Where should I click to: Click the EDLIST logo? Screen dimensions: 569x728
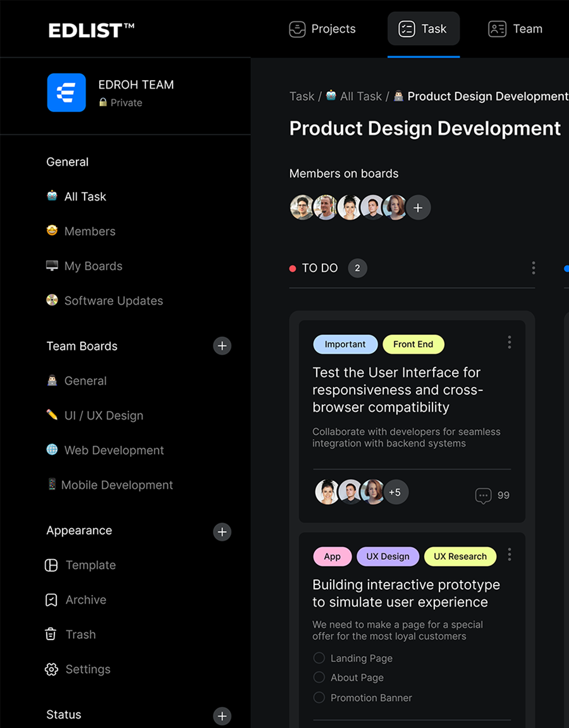click(x=92, y=30)
